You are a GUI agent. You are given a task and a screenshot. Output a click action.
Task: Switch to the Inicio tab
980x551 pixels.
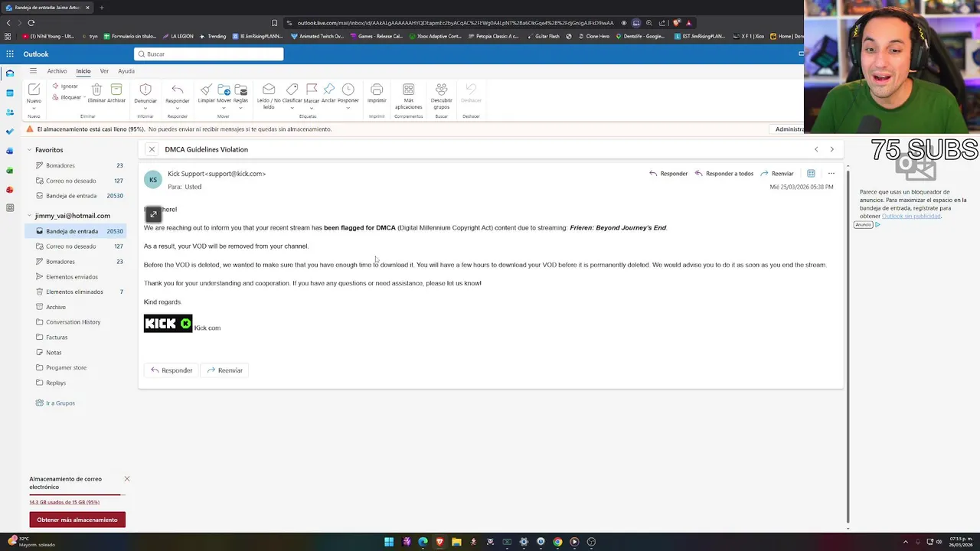(83, 71)
